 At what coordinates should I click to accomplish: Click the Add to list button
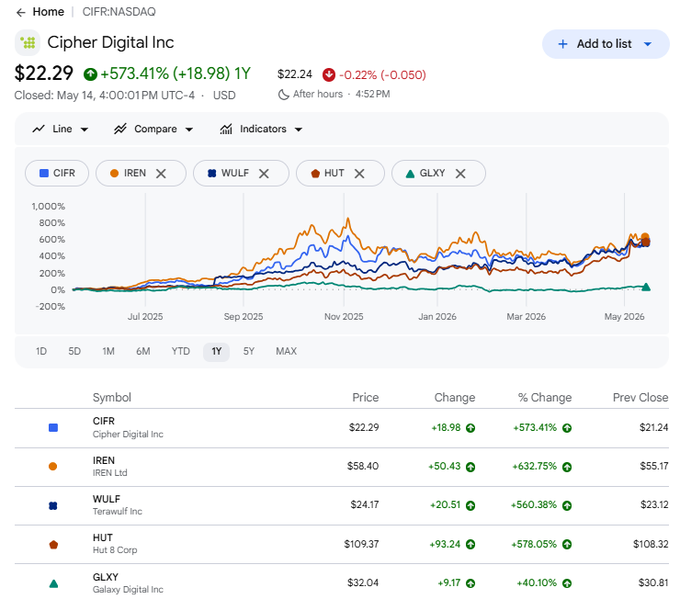click(x=605, y=44)
